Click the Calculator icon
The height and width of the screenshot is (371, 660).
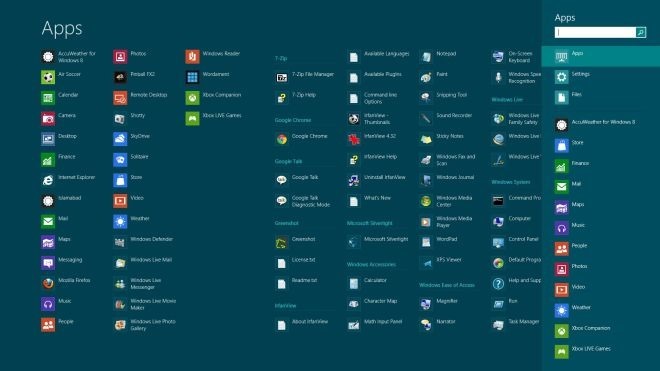tap(354, 283)
